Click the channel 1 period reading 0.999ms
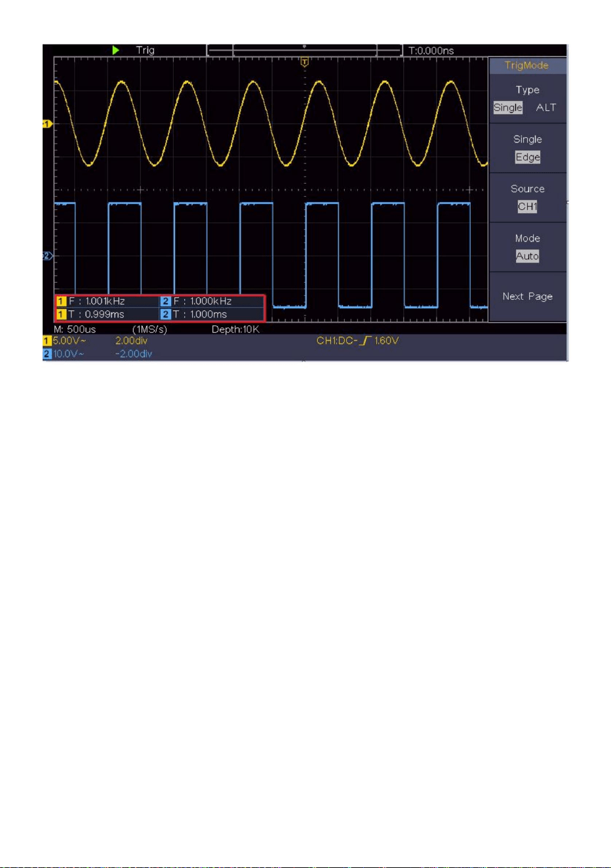The image size is (611, 868). (x=96, y=314)
